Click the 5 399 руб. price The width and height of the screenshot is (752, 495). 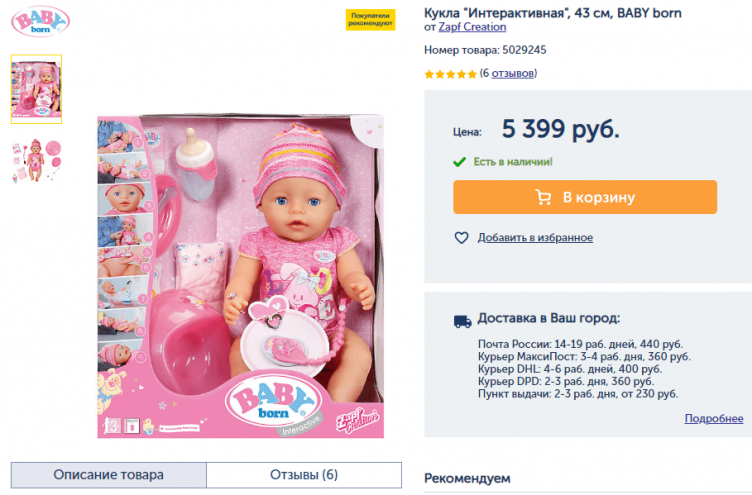tap(560, 129)
